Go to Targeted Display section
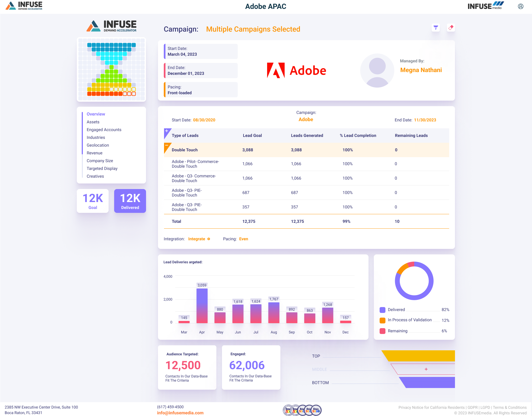This screenshot has height=416, width=532. tap(102, 169)
